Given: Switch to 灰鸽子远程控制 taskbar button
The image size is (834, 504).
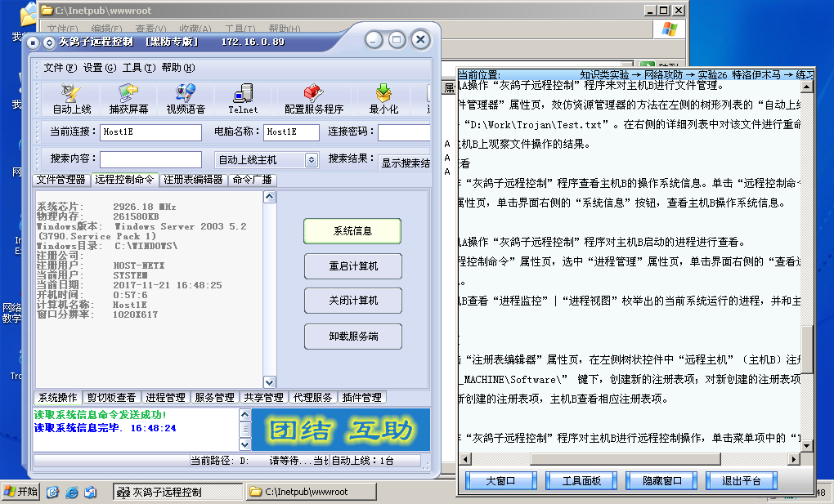Looking at the screenshot, I should coord(177,492).
